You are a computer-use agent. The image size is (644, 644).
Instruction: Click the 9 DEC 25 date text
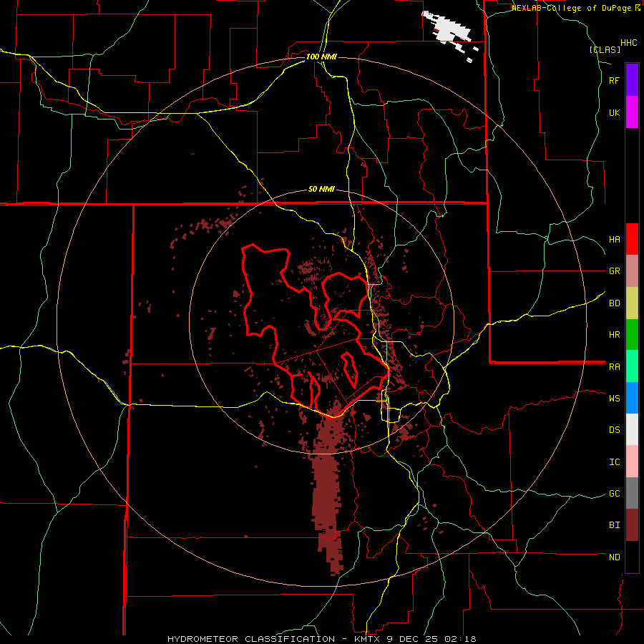412,639
